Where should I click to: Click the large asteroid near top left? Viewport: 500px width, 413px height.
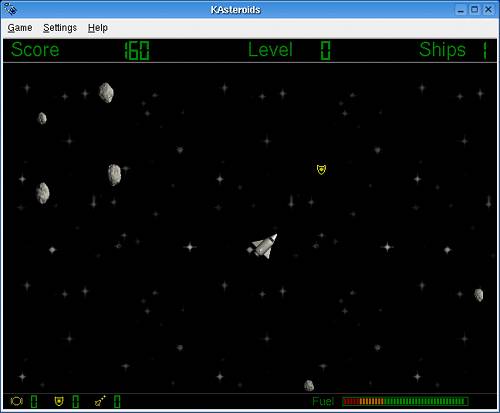coord(106,92)
